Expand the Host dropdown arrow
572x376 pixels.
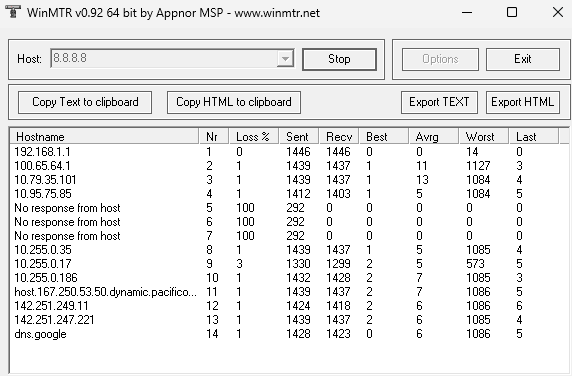pyautogui.click(x=285, y=58)
